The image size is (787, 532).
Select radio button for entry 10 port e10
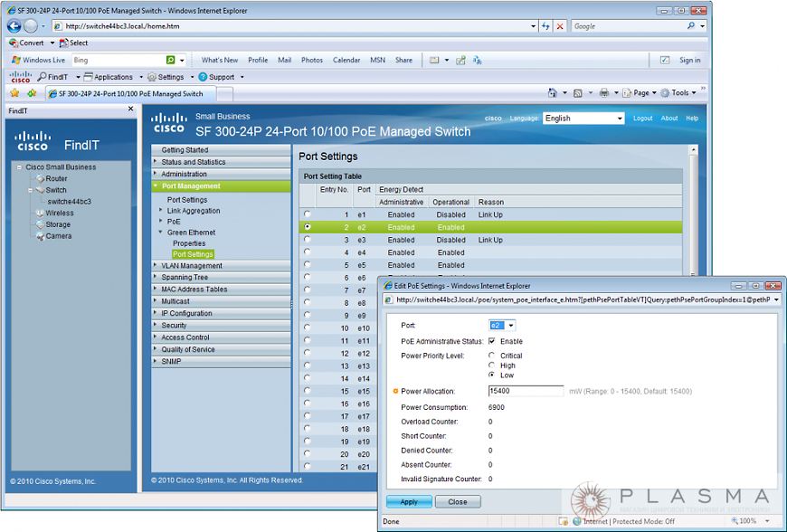[308, 328]
